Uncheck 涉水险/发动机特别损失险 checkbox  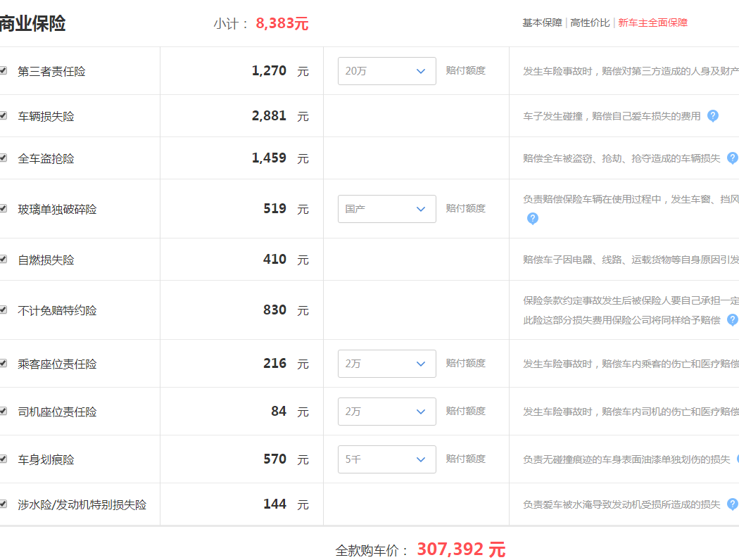[4, 504]
